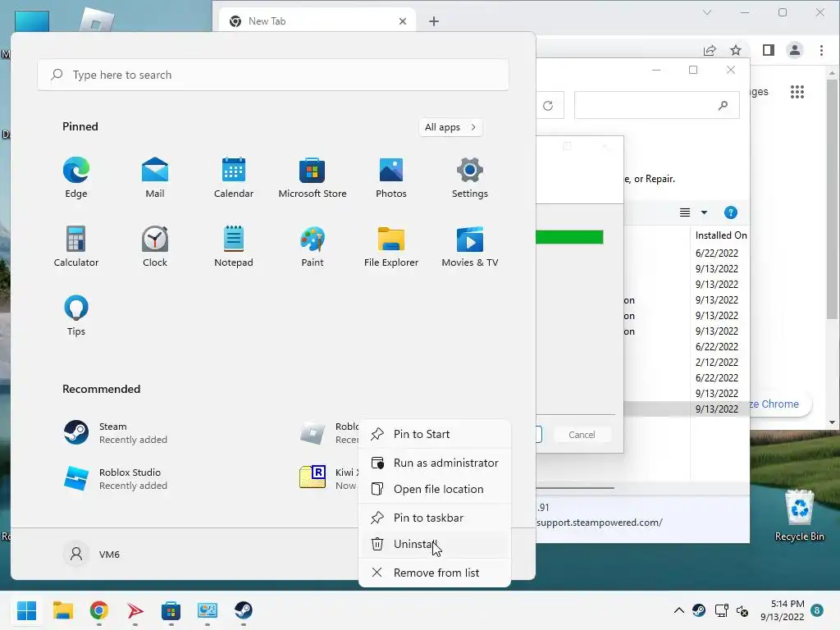Open a new Chrome tab
Viewport: 840px width, 630px height.
pyautogui.click(x=434, y=21)
